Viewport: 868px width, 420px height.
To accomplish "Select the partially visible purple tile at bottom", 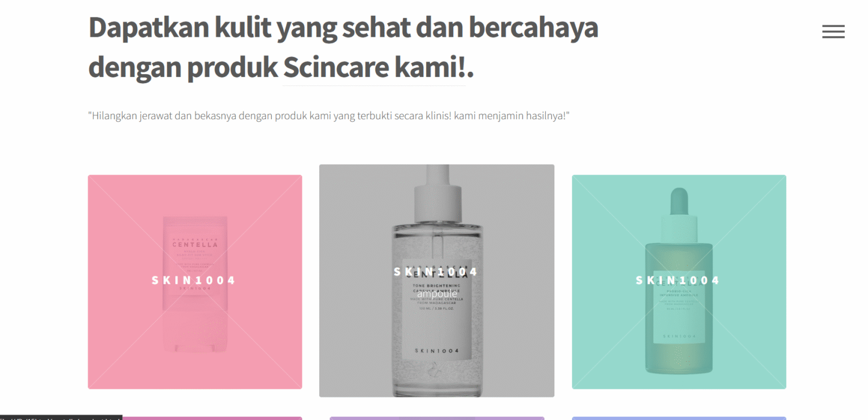I will tap(437, 418).
